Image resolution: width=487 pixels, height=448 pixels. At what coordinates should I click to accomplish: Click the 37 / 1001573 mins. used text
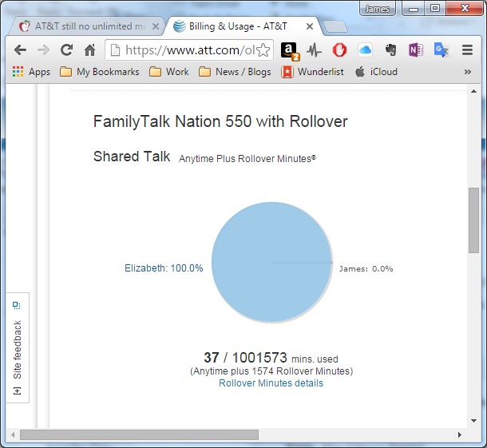(x=271, y=358)
